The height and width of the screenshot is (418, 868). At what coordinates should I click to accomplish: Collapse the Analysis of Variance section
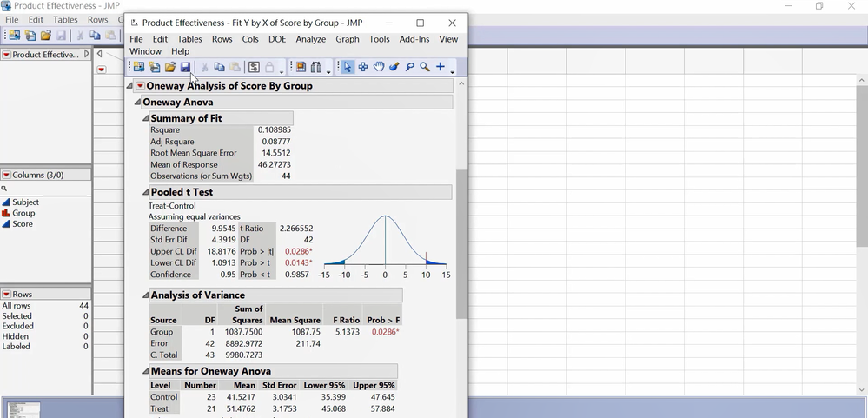pos(146,295)
